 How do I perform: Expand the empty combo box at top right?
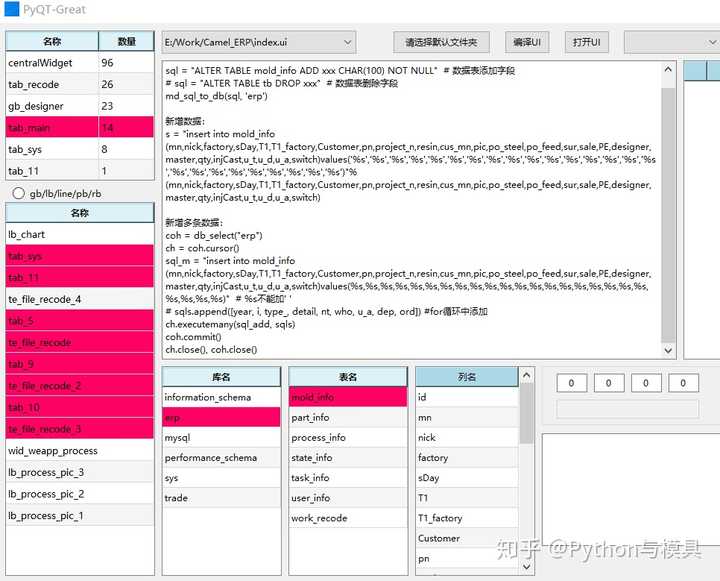(x=672, y=42)
